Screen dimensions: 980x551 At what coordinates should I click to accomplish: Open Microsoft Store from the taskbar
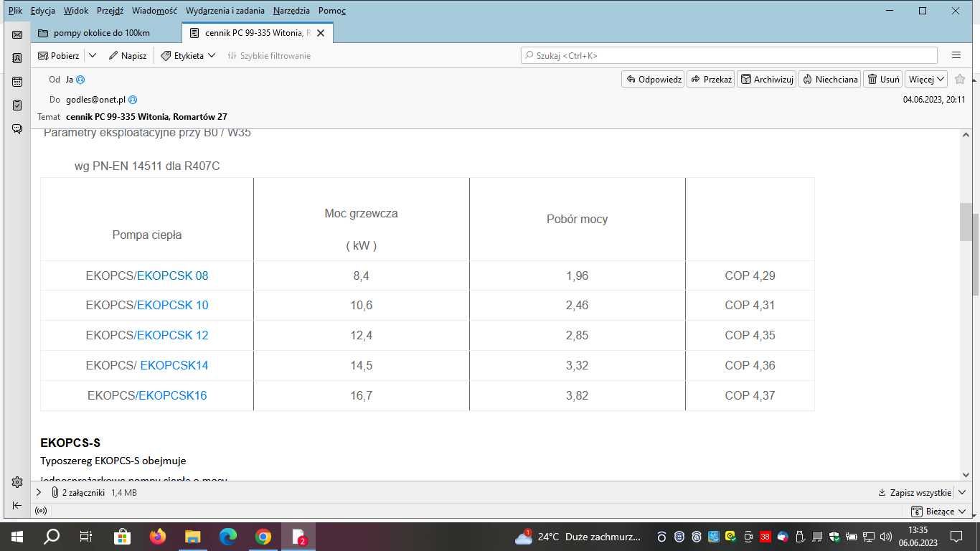point(122,537)
